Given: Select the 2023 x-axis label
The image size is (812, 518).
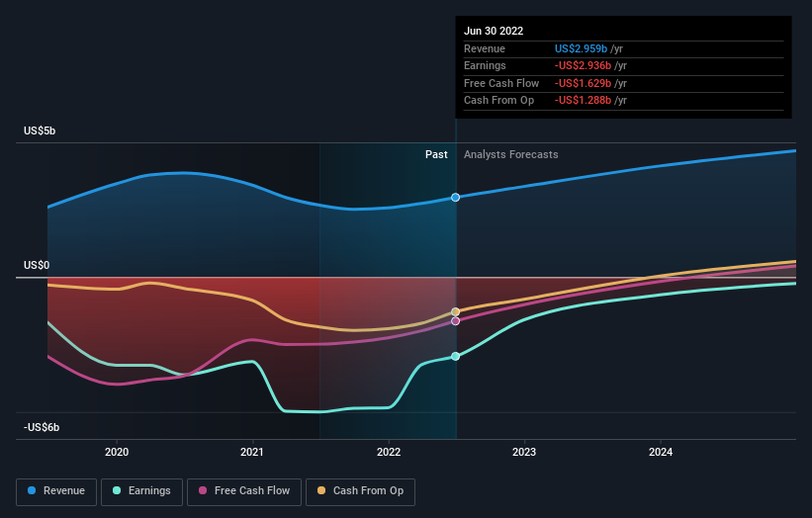Looking at the screenshot, I should [x=524, y=452].
